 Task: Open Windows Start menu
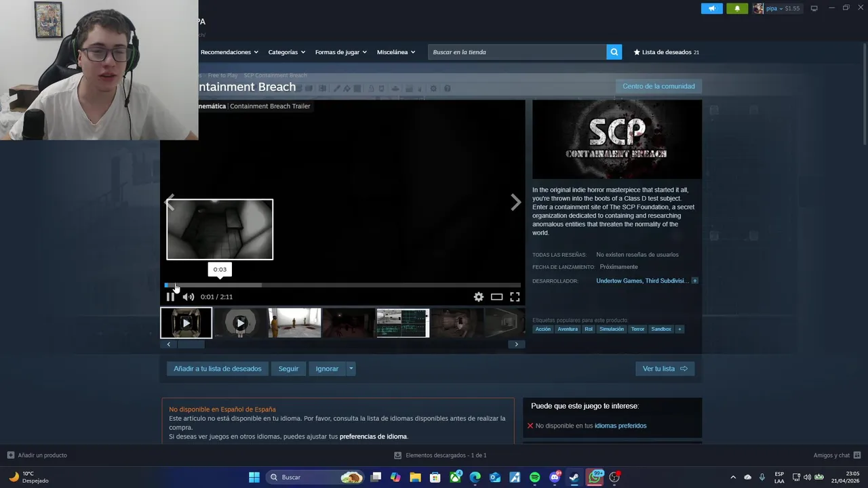[254, 477]
